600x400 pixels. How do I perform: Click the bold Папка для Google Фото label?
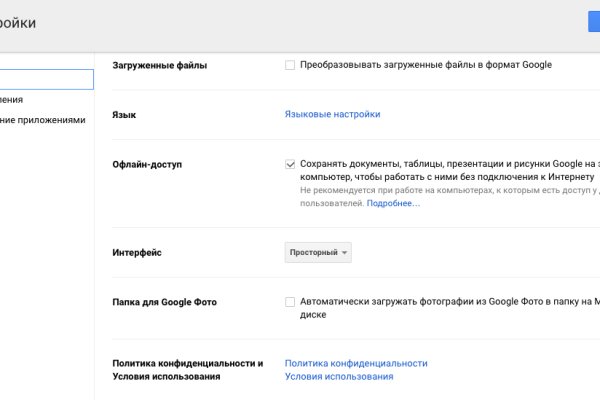coord(165,302)
